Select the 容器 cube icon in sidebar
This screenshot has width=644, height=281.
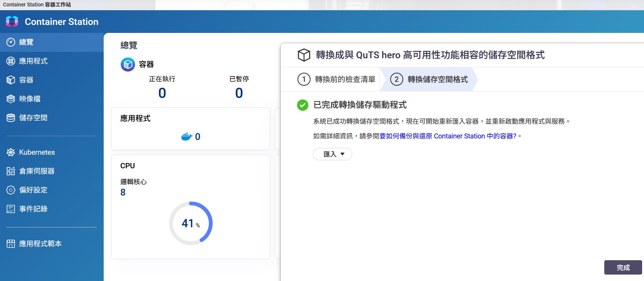[11, 80]
